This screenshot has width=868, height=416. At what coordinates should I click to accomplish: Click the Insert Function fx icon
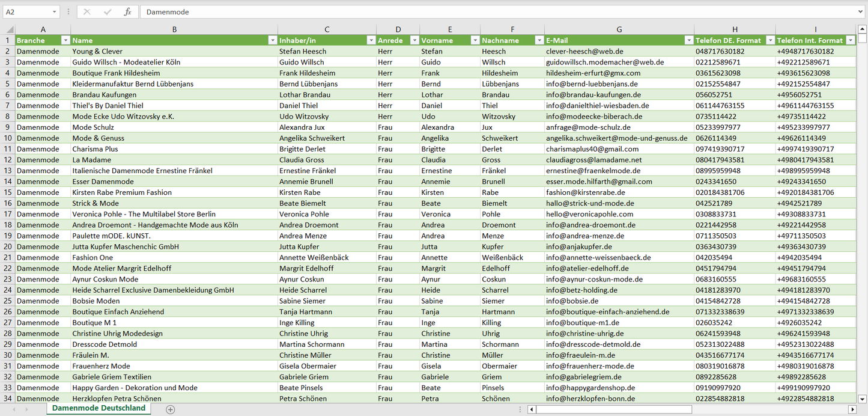(127, 12)
